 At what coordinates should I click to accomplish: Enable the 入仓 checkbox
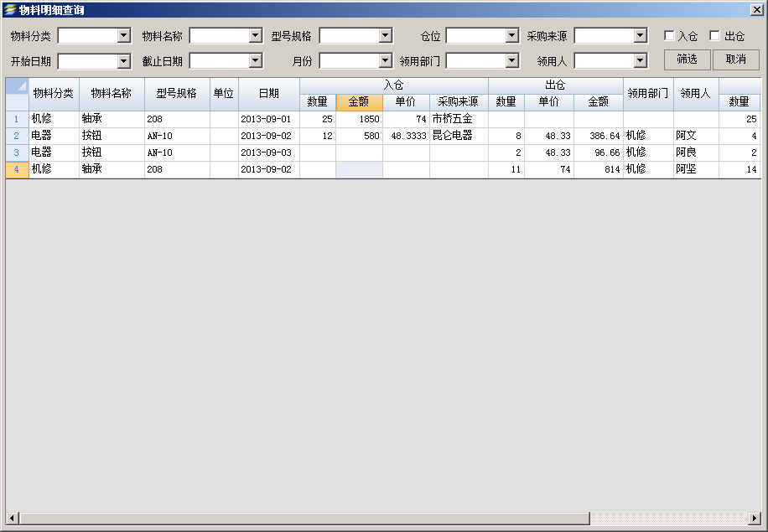669,36
